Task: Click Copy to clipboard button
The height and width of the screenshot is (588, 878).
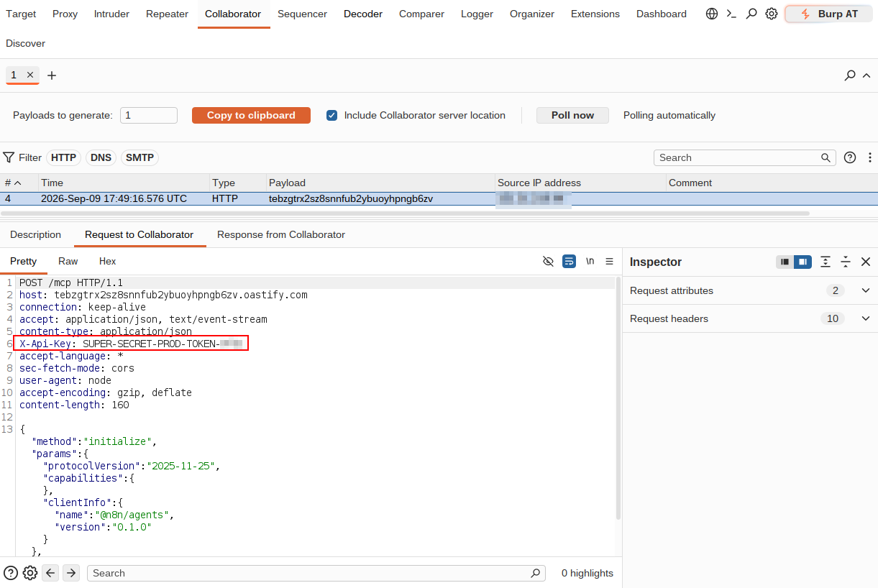Action: (251, 115)
